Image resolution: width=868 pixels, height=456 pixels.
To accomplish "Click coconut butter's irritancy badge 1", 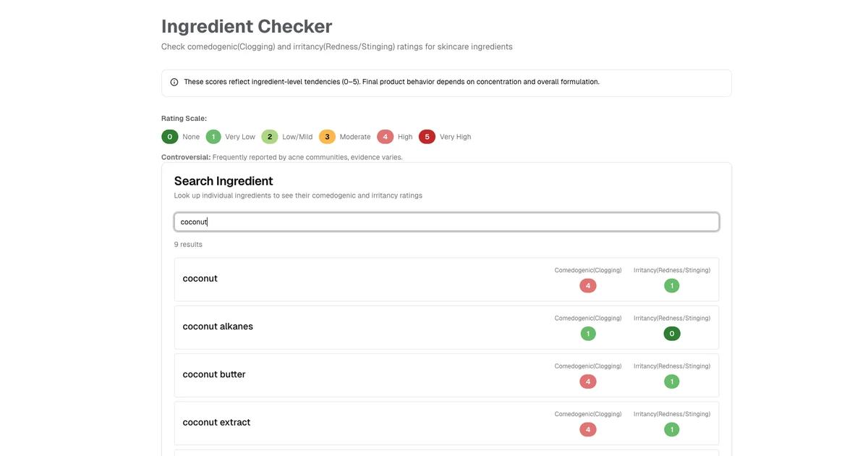I will point(672,381).
